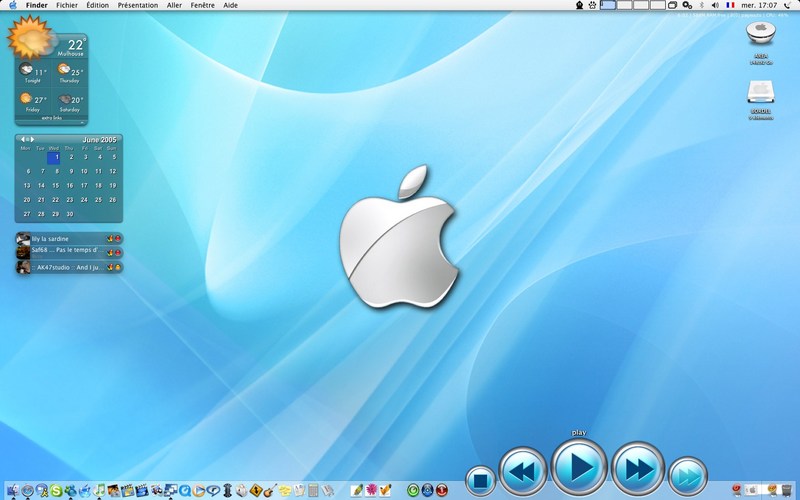Click lily la sardine contact avatar
Image resolution: width=800 pixels, height=500 pixels.
(x=23, y=238)
